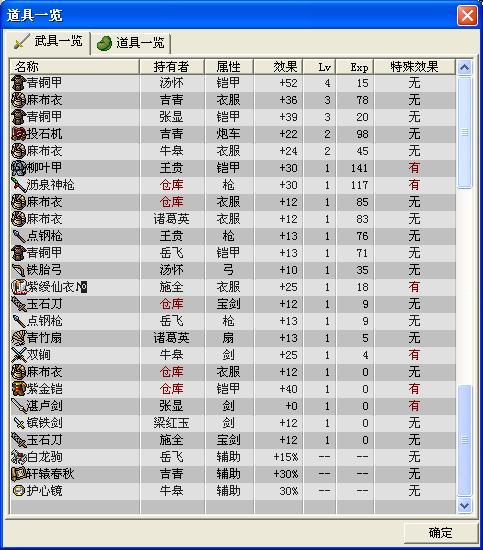Click +0 effect in 湛卢剑 row
The height and width of the screenshot is (550, 483).
(x=291, y=406)
